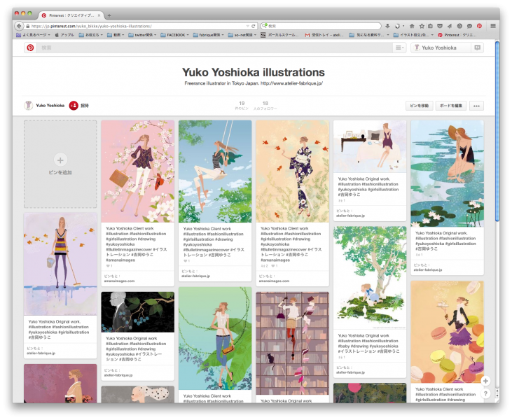
Task: Open a new browser tab with plus
Action: pyautogui.click(x=109, y=15)
